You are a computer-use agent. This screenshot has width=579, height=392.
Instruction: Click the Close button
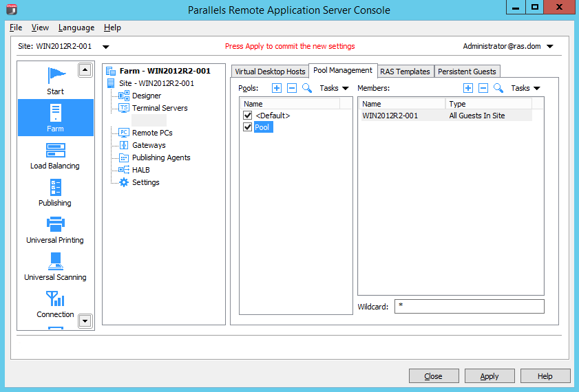[434, 376]
